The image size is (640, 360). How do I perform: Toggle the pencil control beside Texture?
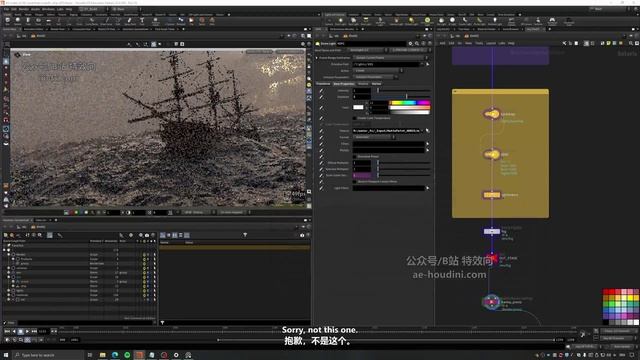click(321, 131)
